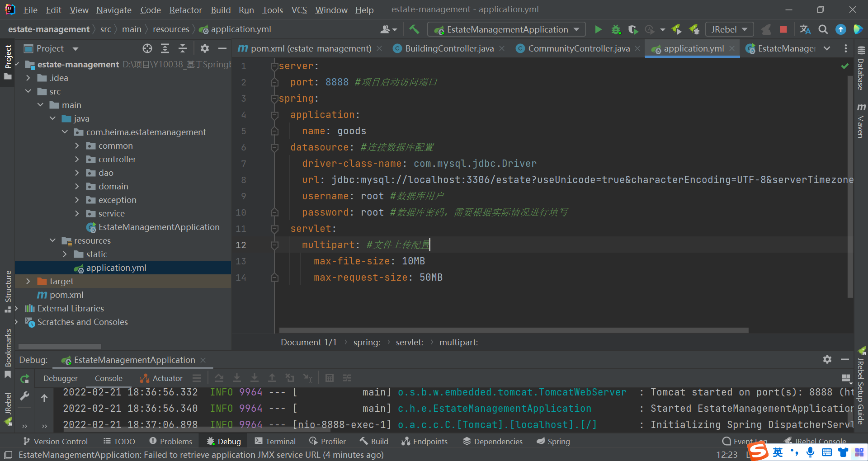Open the Maven side panel
The image size is (868, 461).
point(861,120)
